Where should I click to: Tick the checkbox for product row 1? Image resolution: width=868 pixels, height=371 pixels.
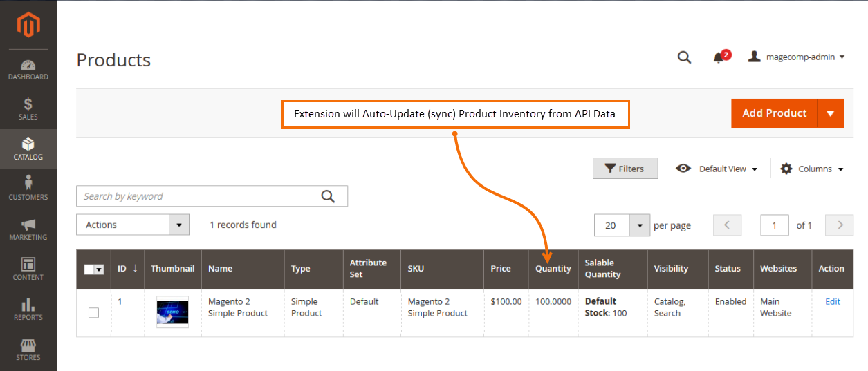click(93, 313)
